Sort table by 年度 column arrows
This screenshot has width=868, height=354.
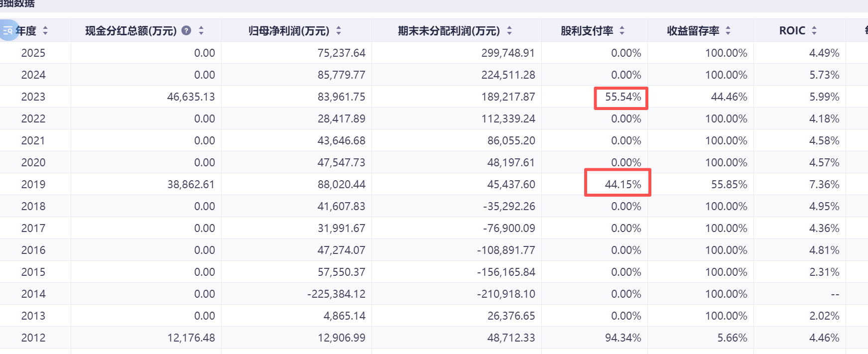tap(45, 30)
